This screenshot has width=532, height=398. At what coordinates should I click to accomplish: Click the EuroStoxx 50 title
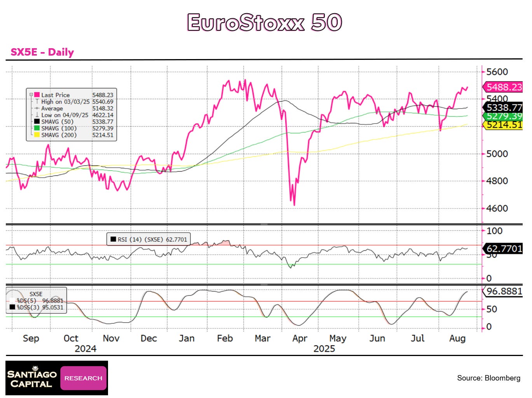[x=265, y=22]
